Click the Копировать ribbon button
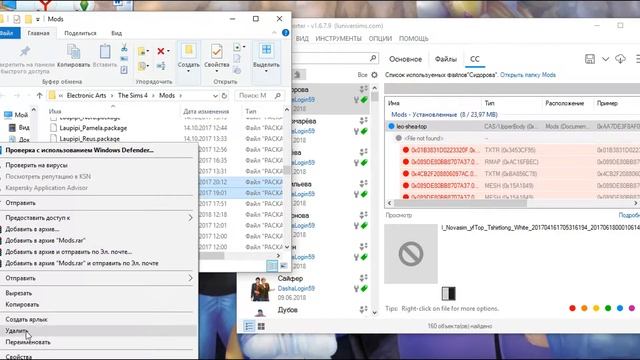 (x=73, y=56)
